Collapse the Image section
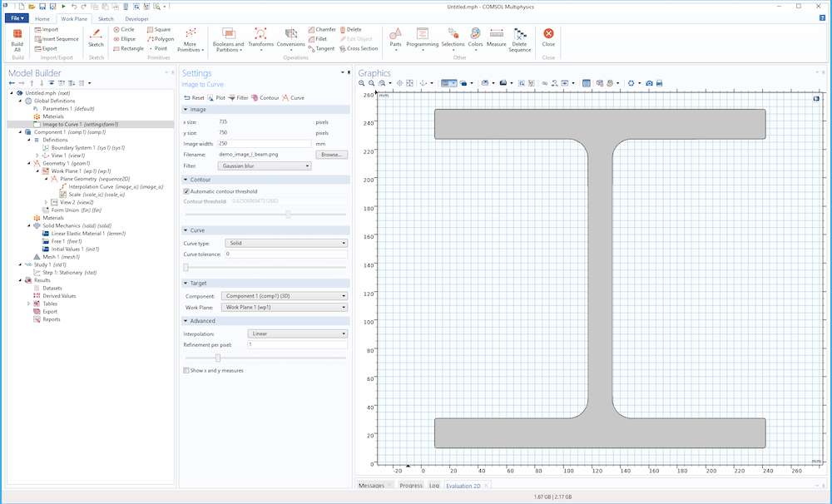 (186, 109)
